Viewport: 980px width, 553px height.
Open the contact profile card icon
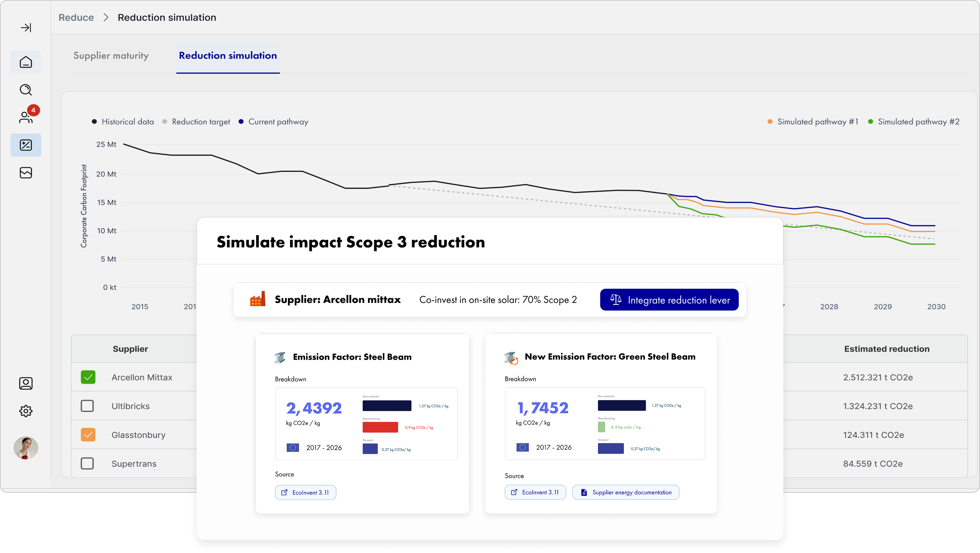26,383
